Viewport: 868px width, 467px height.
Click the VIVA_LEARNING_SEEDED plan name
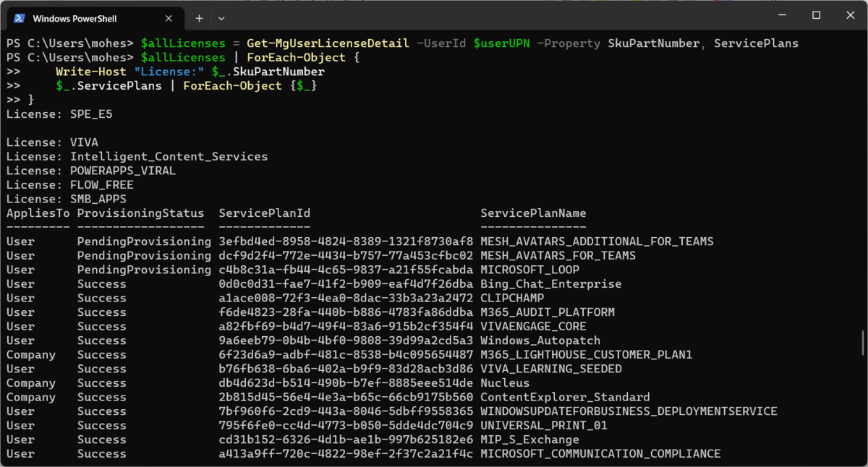tap(550, 369)
